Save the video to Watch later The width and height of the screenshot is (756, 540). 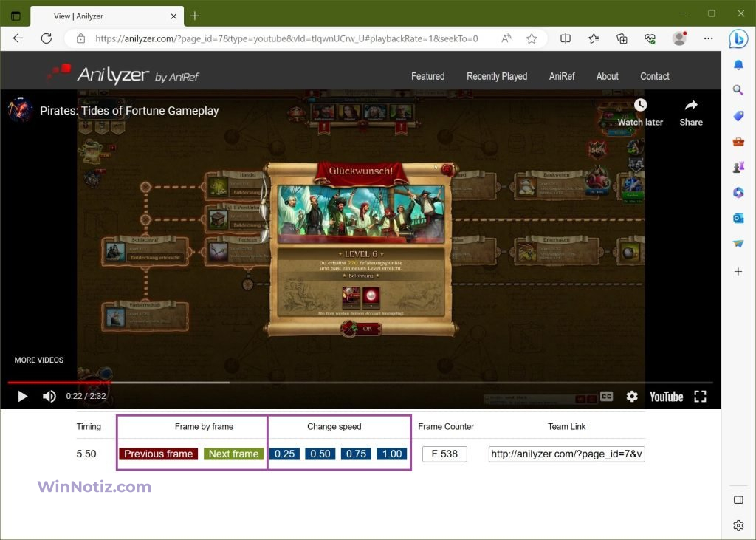639,111
